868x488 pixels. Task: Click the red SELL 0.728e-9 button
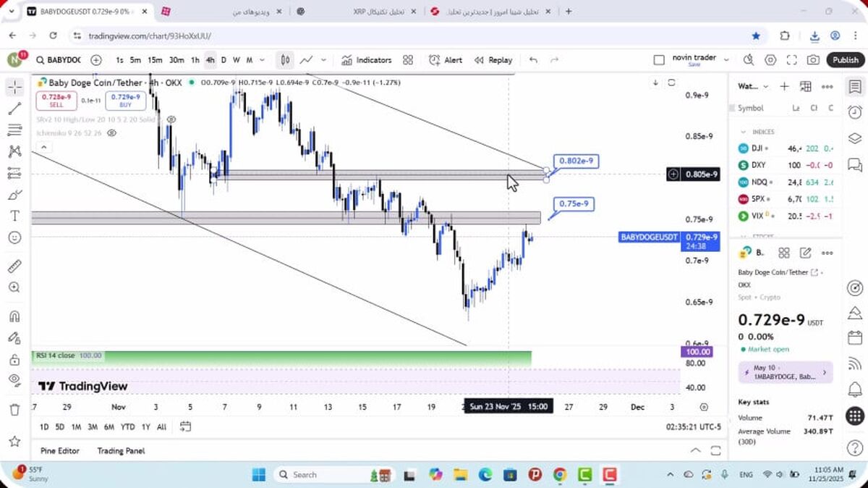click(x=56, y=101)
